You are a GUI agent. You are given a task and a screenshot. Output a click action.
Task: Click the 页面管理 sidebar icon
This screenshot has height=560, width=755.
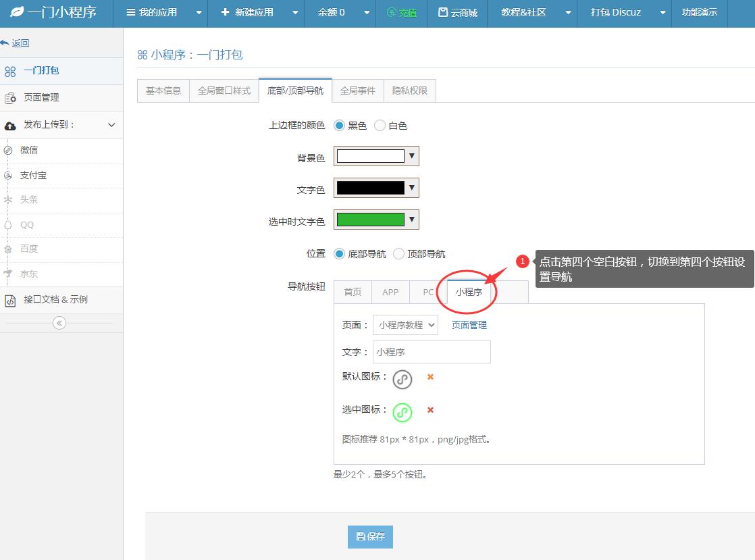pos(10,98)
